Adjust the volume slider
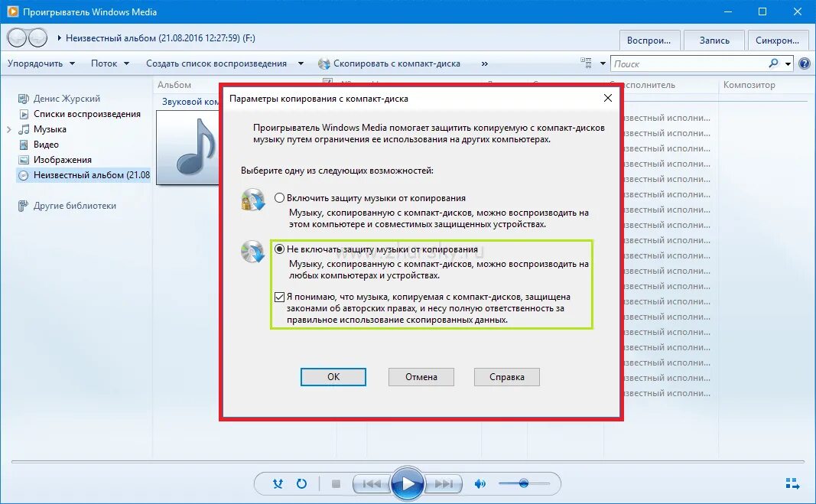816x504 pixels. tap(524, 483)
